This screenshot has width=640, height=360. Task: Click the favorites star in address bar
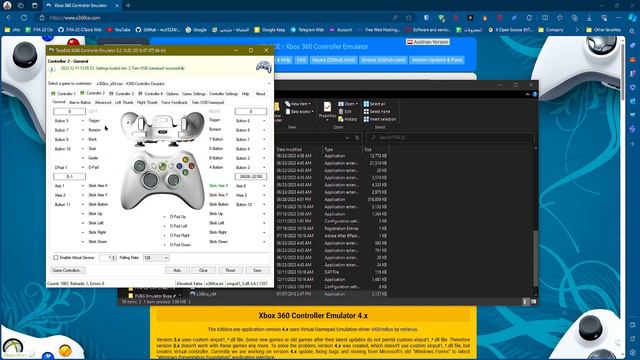[409, 18]
